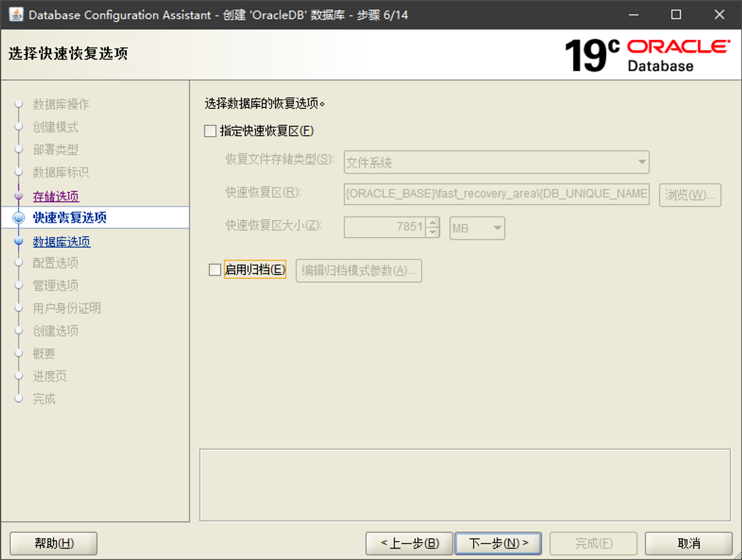Maximize the Database Configuration Assistant window
The height and width of the screenshot is (560, 742).
(x=676, y=15)
